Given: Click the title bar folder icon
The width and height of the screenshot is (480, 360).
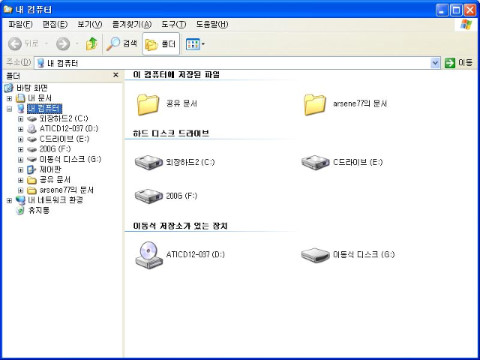Looking at the screenshot, I should point(8,9).
